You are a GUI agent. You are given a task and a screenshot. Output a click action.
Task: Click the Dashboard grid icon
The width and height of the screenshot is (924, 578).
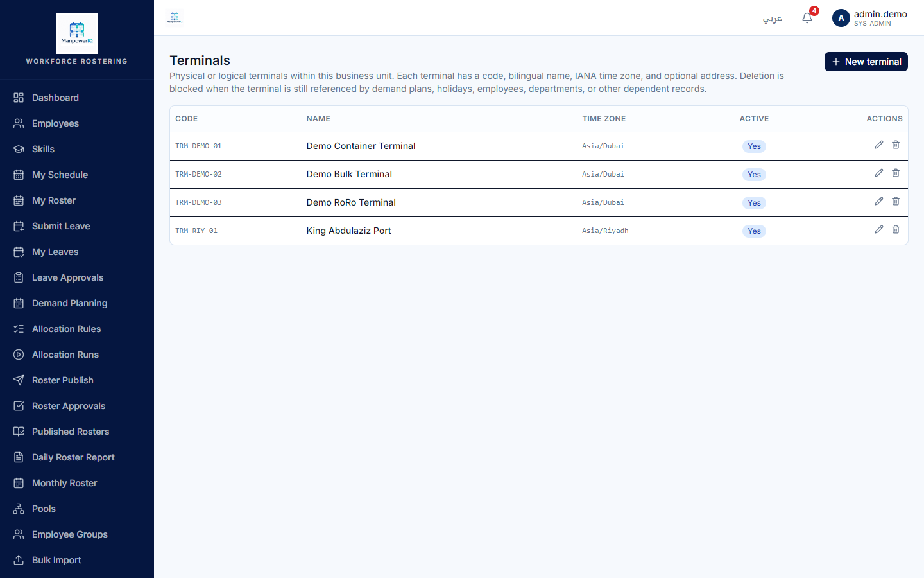pyautogui.click(x=19, y=98)
